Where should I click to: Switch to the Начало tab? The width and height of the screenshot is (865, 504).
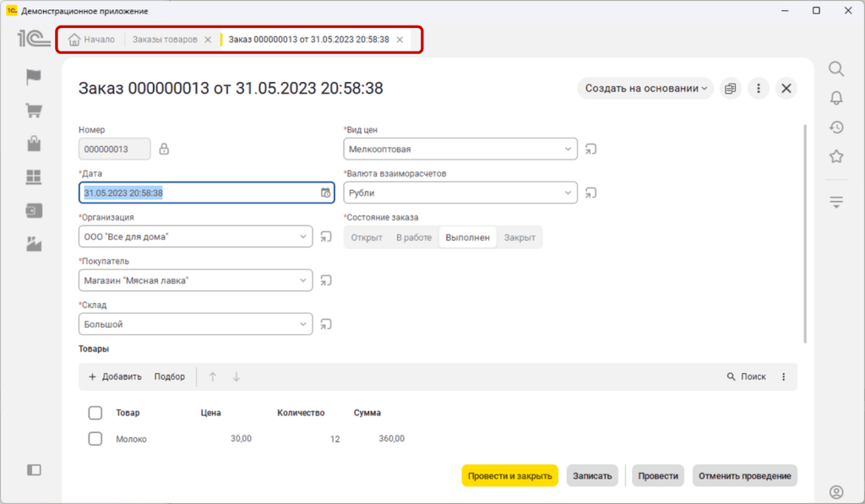point(91,40)
